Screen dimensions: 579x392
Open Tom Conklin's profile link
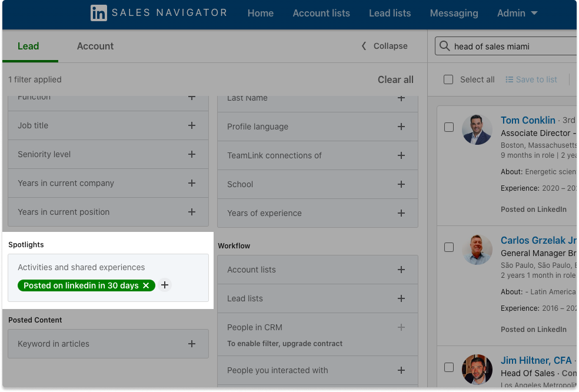coord(528,121)
